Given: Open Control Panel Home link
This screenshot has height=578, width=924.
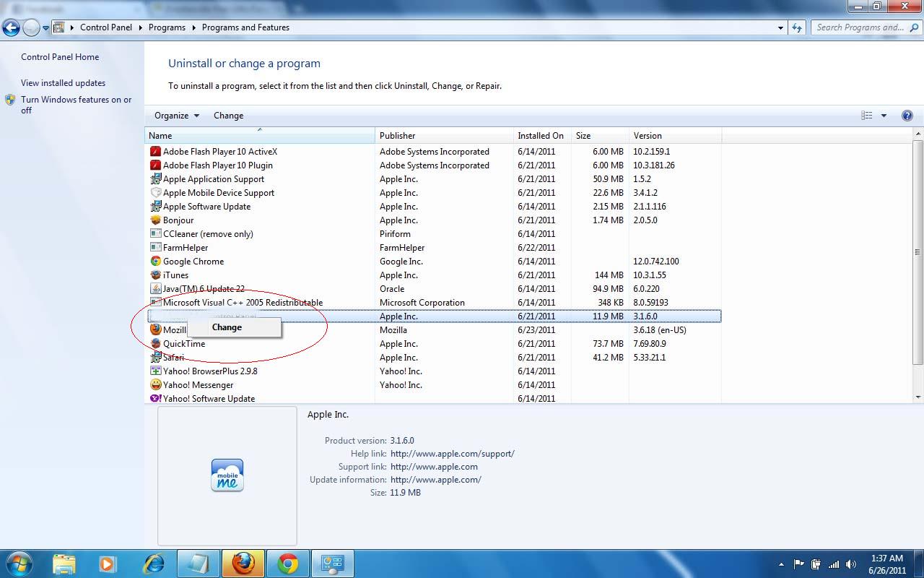Looking at the screenshot, I should coord(60,57).
